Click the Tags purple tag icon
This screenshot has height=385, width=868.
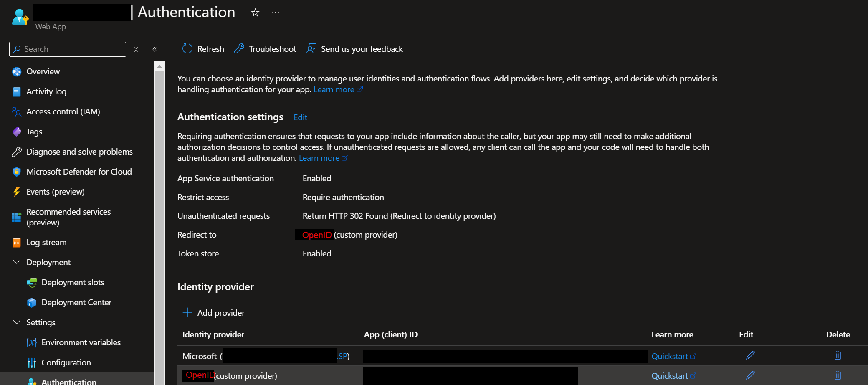[x=17, y=132]
